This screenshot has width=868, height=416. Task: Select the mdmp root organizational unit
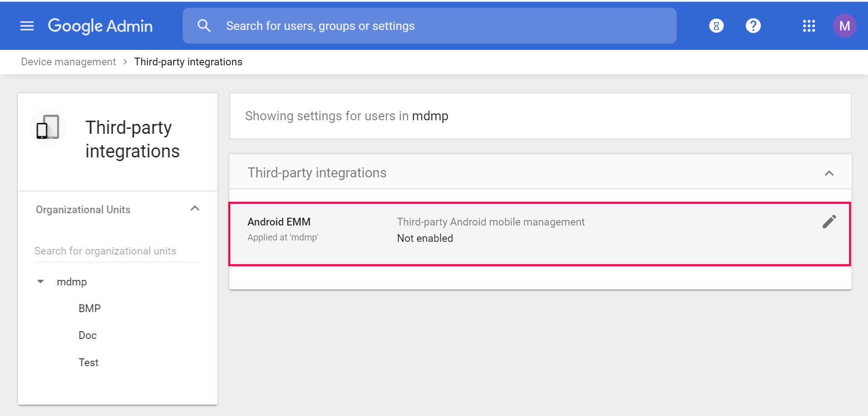coord(72,282)
